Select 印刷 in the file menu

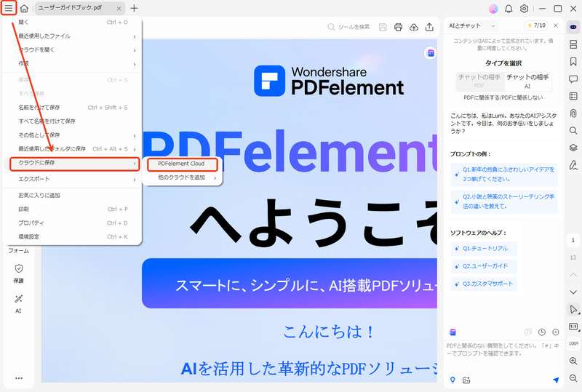72,209
